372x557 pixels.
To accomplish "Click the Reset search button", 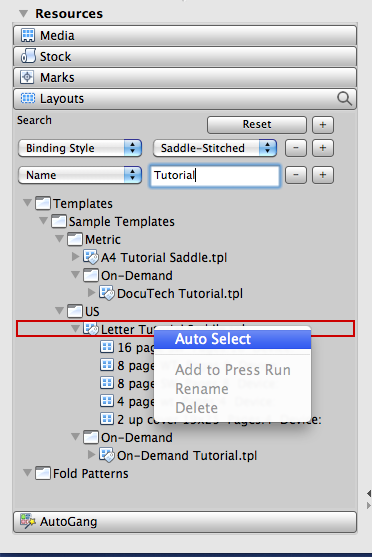I will [257, 125].
